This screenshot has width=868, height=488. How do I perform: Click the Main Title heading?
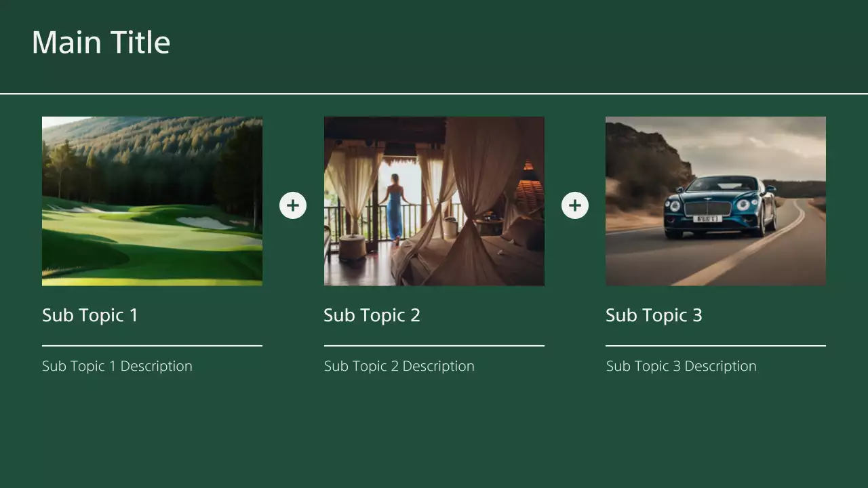tap(101, 43)
